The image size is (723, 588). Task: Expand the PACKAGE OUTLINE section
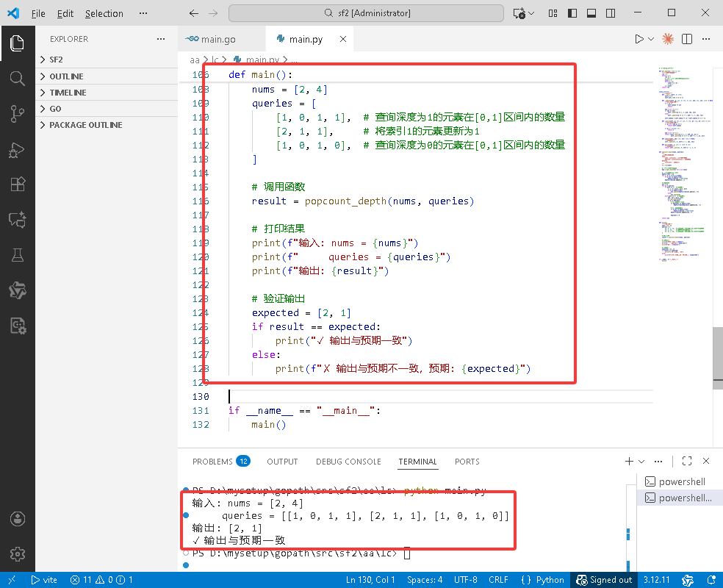click(x=107, y=125)
